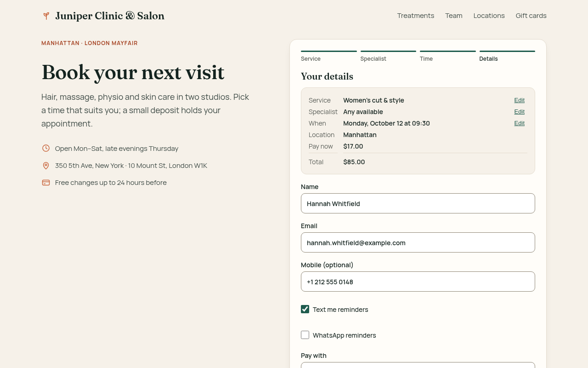Click the clock icon beside opening hours
The image size is (588, 368).
(x=46, y=148)
